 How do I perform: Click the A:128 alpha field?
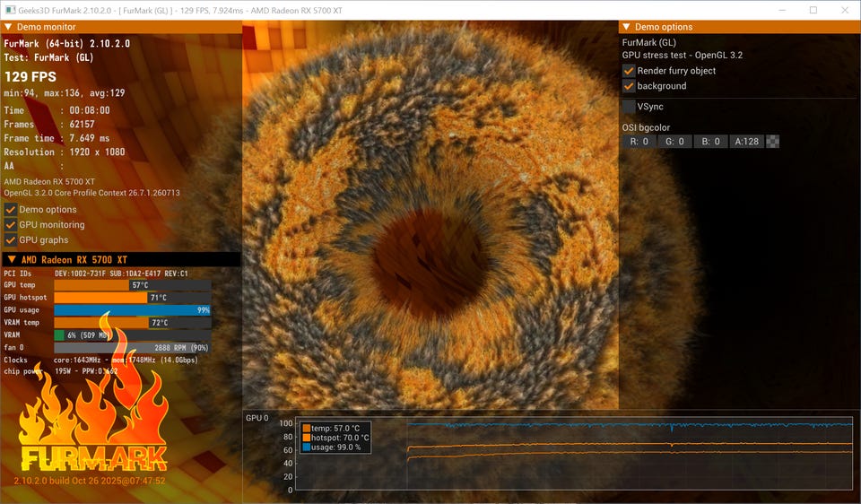[x=747, y=142]
